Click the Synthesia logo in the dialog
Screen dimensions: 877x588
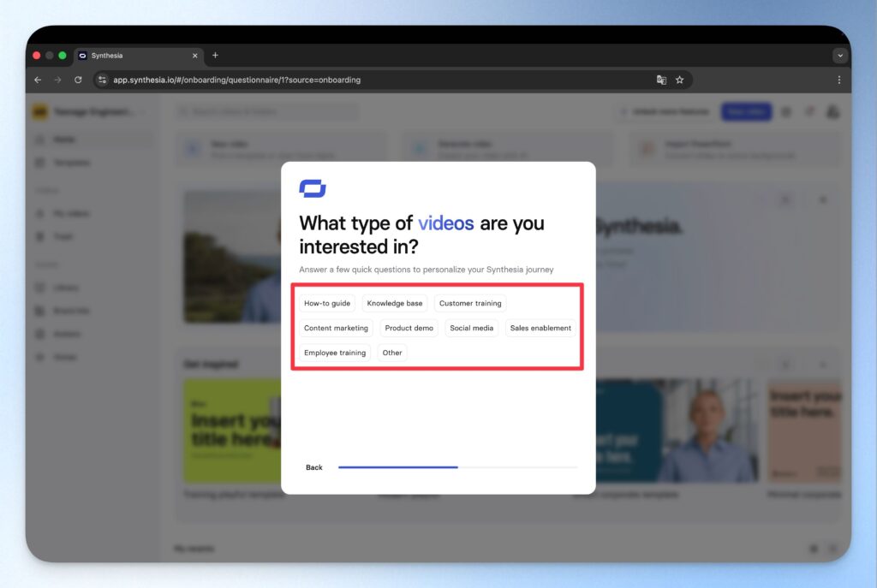click(313, 188)
